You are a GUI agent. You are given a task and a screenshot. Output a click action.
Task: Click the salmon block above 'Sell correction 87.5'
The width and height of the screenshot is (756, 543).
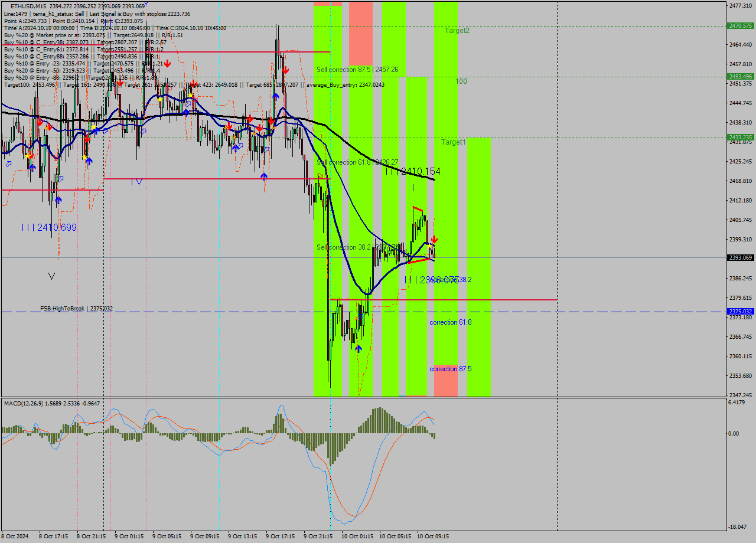coord(361,33)
